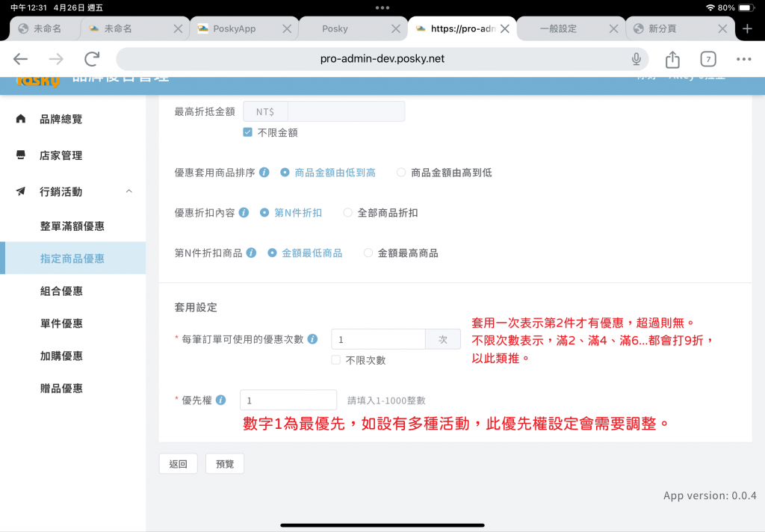765x532 pixels.
Task: Enable the 不限次數 checkbox
Action: tap(335, 359)
